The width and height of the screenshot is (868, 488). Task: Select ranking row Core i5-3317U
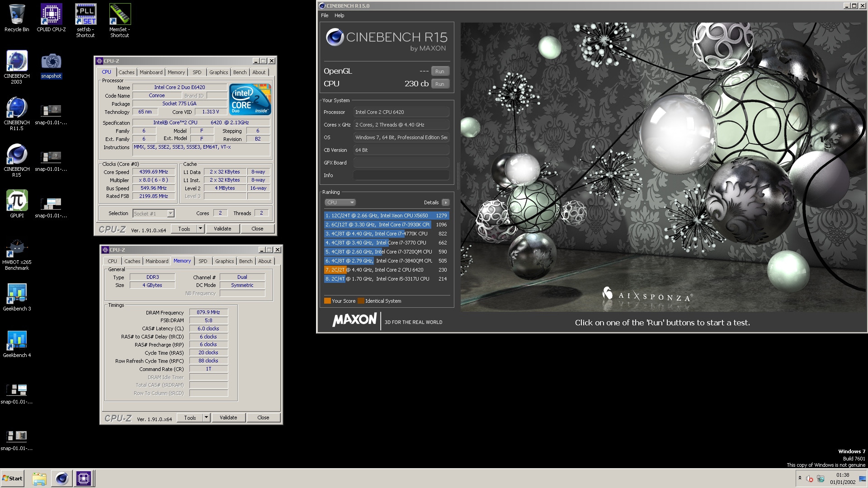[386, 279]
